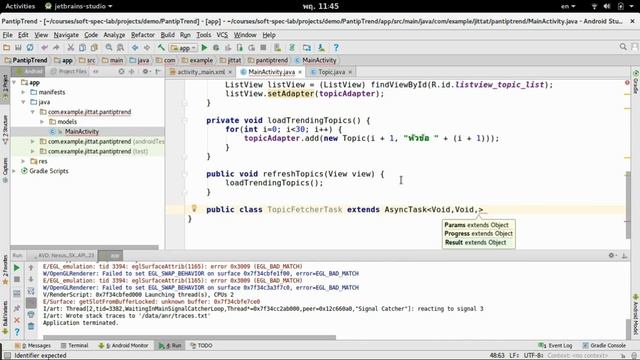Click the Forward navigation arrow

147,48
